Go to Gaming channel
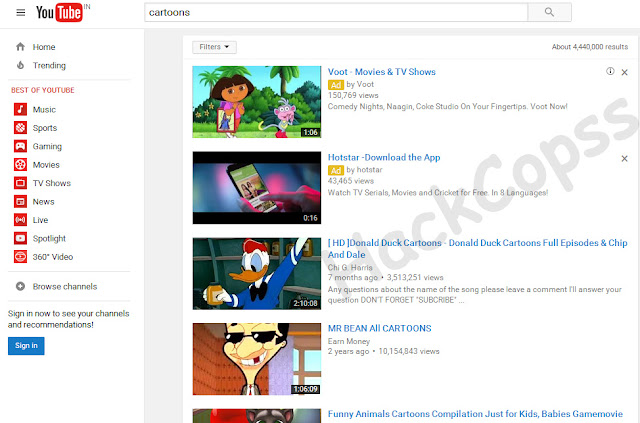 click(47, 146)
